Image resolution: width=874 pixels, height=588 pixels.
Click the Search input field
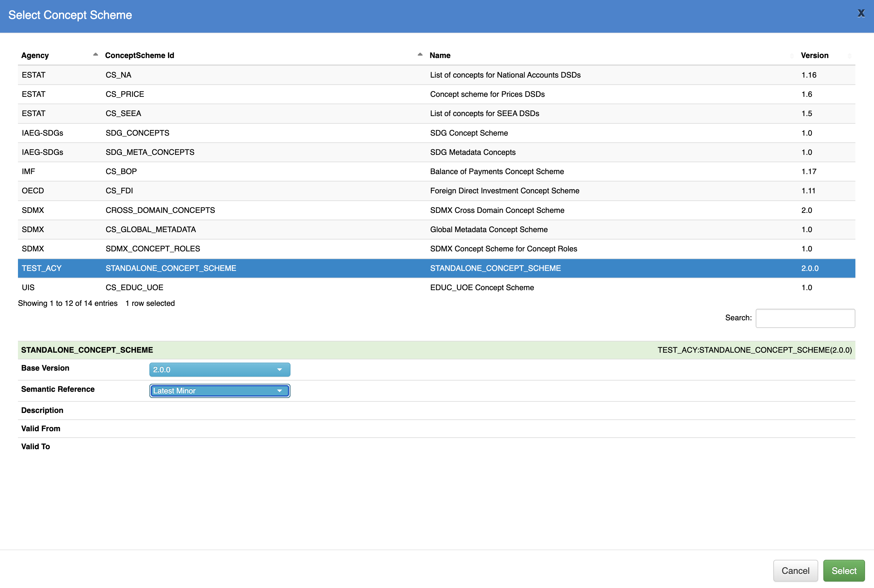(x=805, y=318)
